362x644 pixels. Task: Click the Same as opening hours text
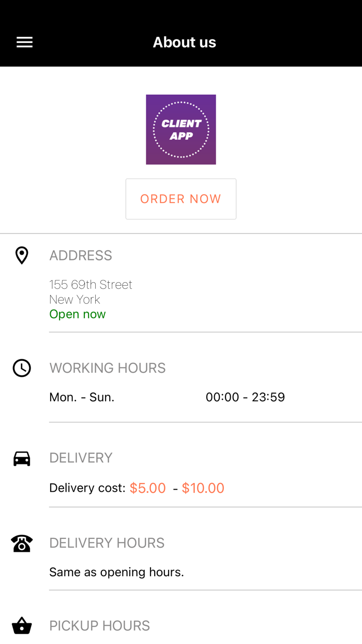pyautogui.click(x=116, y=572)
